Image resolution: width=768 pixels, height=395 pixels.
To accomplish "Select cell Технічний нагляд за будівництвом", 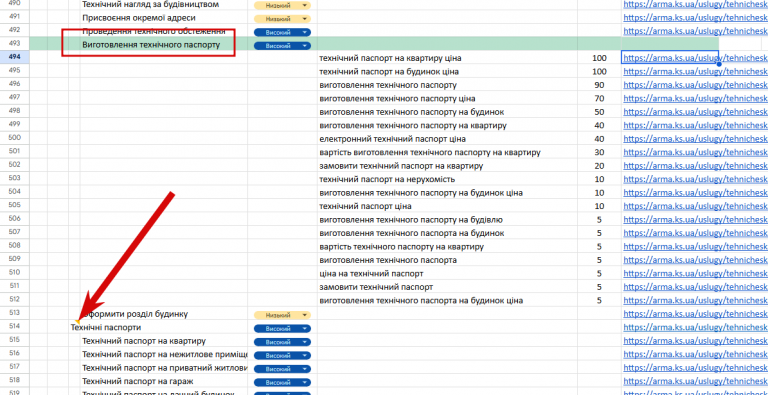I will point(150,4).
